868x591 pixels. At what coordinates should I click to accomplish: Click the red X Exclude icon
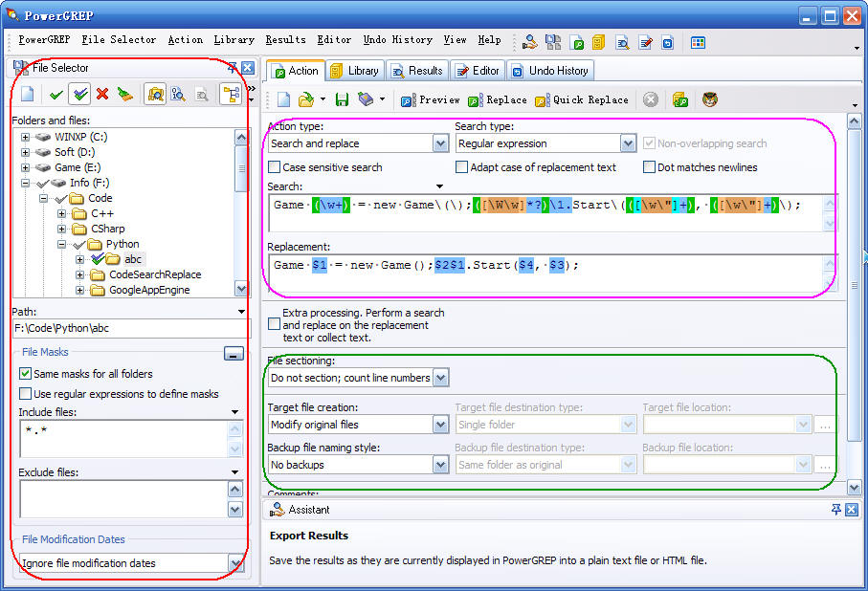pyautogui.click(x=102, y=94)
